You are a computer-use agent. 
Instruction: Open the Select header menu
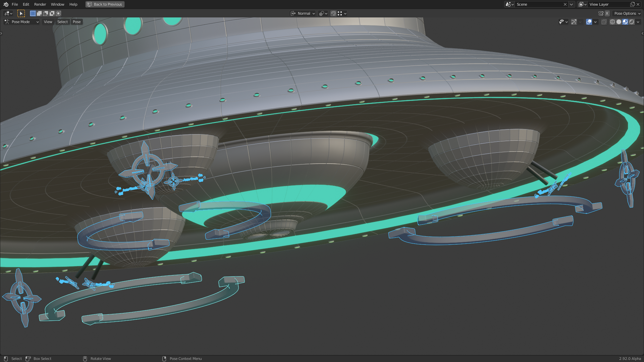pos(62,22)
